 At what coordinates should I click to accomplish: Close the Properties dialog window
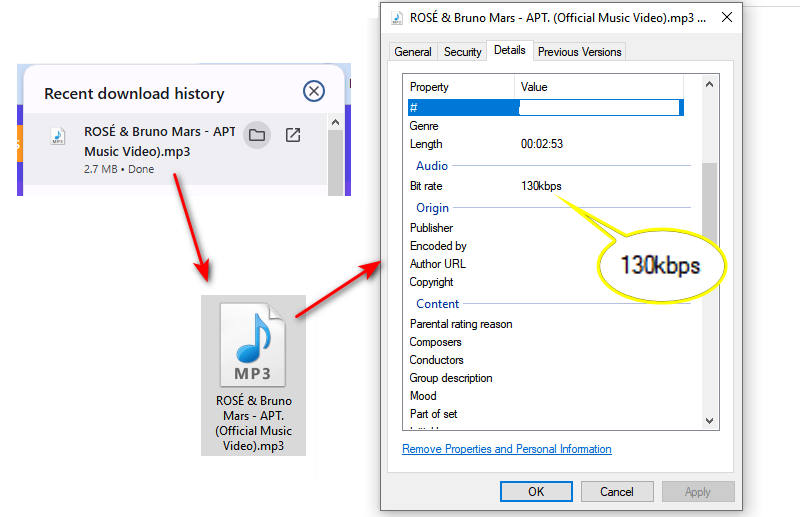click(x=727, y=17)
